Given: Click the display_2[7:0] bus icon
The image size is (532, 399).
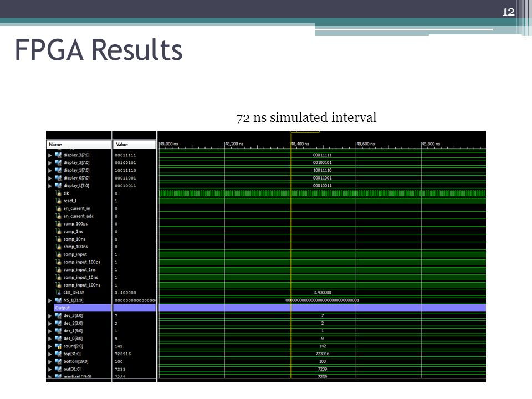Looking at the screenshot, I should click(x=58, y=163).
